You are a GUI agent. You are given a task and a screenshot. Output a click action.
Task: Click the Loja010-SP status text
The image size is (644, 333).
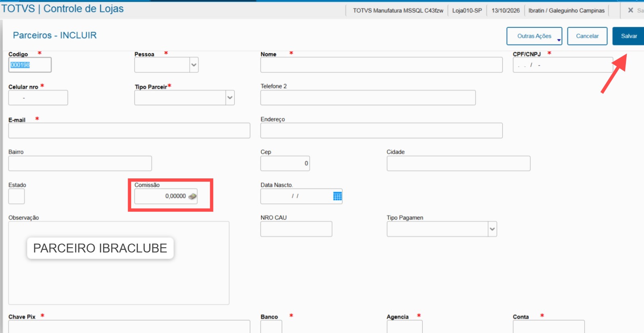[467, 10]
